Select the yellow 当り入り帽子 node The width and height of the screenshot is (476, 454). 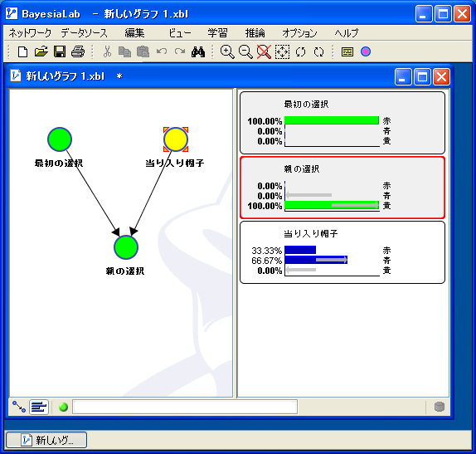pos(176,139)
